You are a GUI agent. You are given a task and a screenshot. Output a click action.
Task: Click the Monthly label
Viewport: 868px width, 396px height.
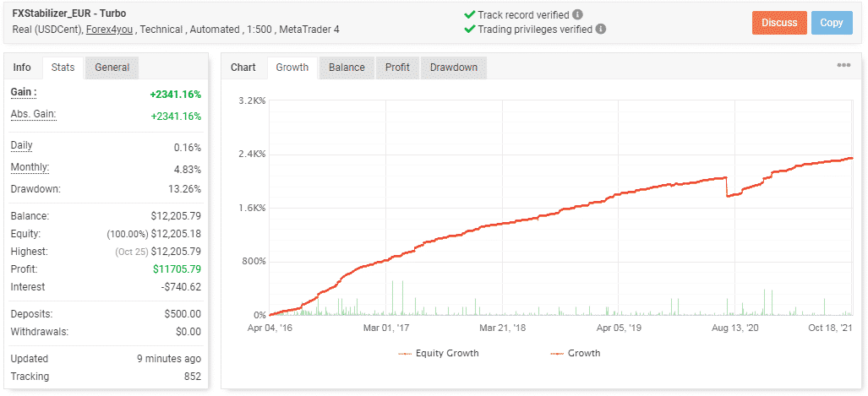[30, 167]
